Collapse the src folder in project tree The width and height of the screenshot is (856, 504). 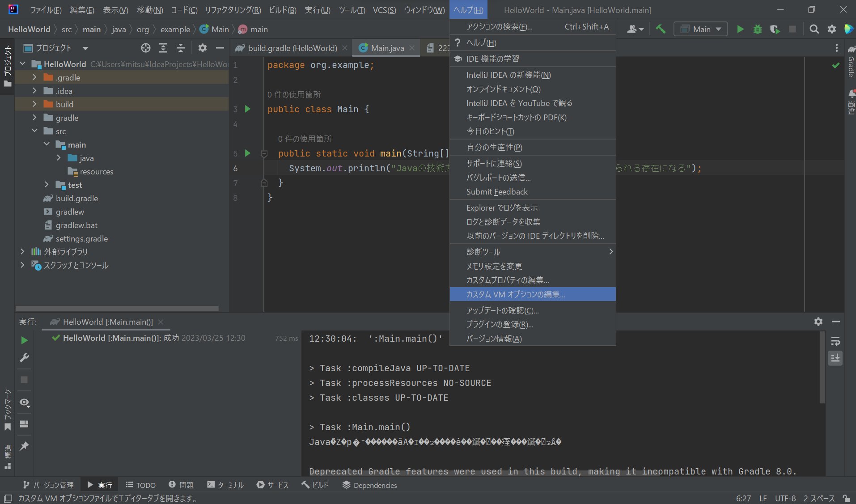(34, 131)
